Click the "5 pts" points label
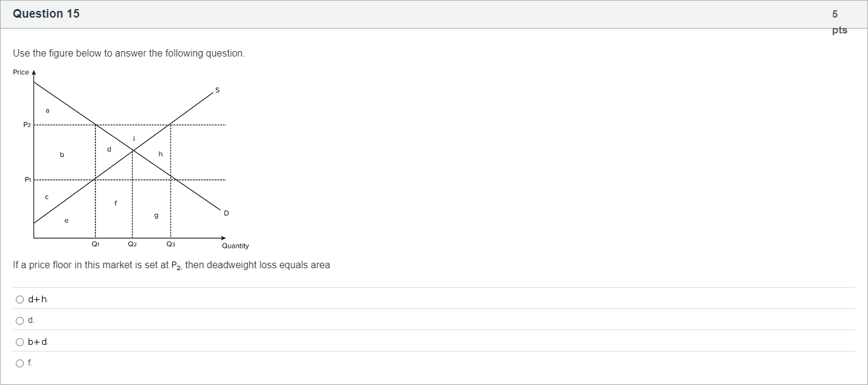The height and width of the screenshot is (385, 868). (839, 22)
